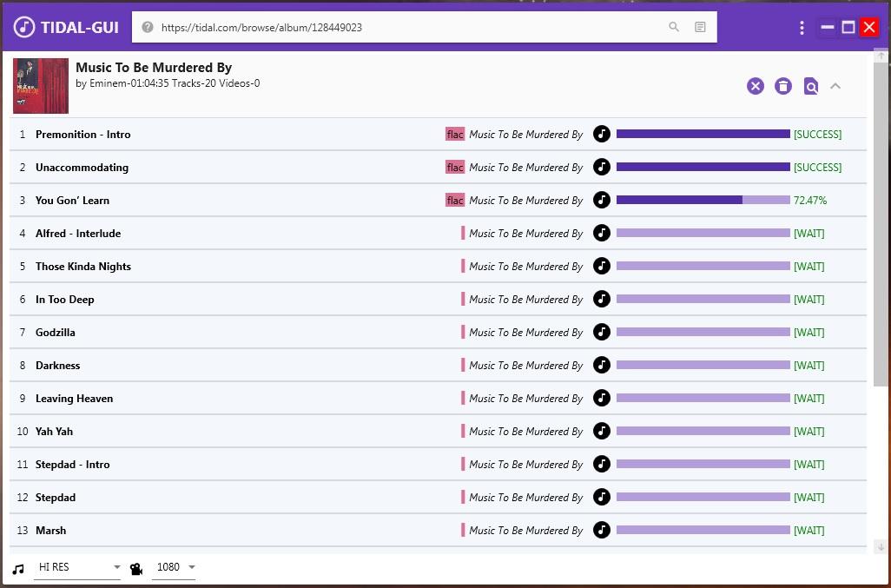The height and width of the screenshot is (588, 891).
Task: Open the 1080 video resolution dropdown
Action: (175, 567)
